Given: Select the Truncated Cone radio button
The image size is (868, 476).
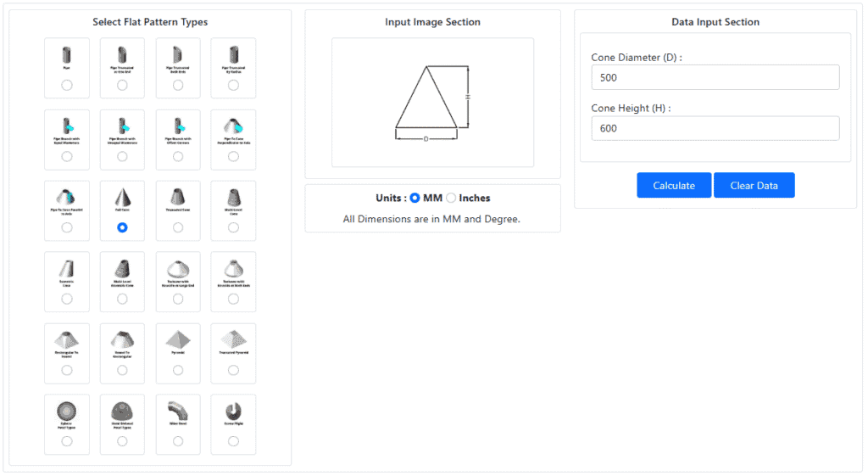Looking at the screenshot, I should (x=178, y=227).
